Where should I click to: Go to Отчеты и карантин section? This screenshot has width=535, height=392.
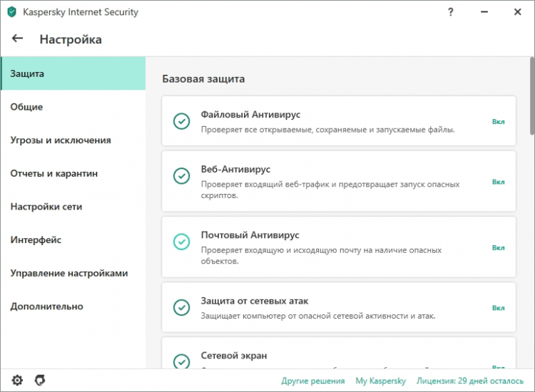click(x=54, y=173)
